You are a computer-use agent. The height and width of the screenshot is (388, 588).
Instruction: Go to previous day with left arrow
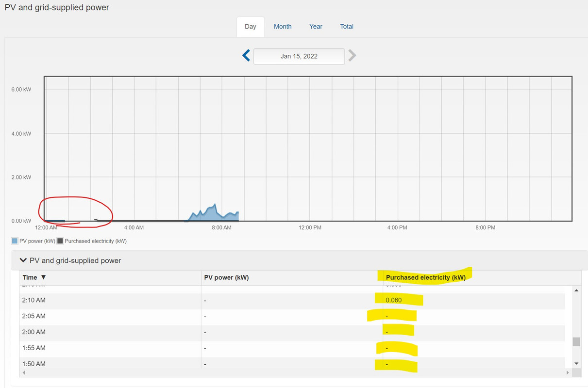point(246,56)
